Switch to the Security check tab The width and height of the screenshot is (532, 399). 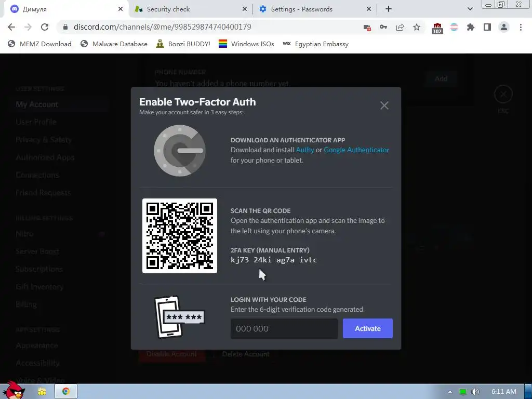pyautogui.click(x=190, y=9)
